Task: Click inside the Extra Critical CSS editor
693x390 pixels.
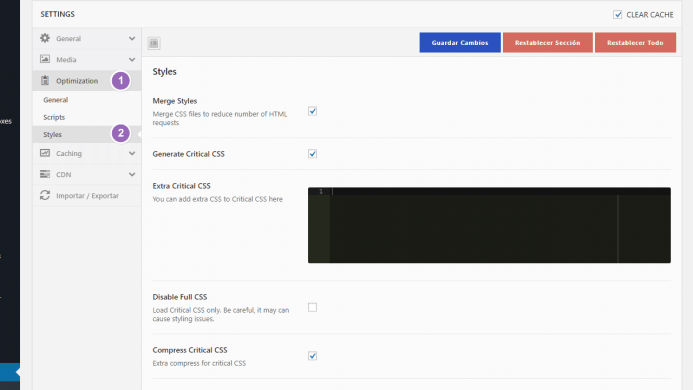Action: (489, 225)
